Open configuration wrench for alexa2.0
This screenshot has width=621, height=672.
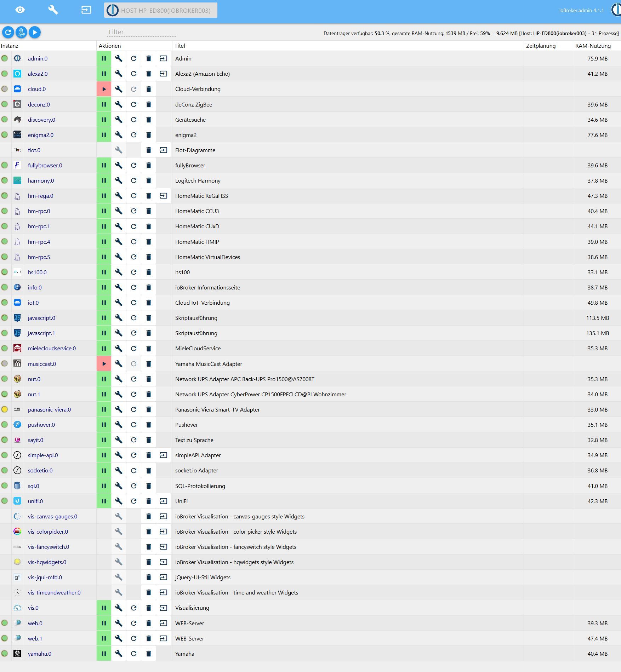click(x=119, y=74)
